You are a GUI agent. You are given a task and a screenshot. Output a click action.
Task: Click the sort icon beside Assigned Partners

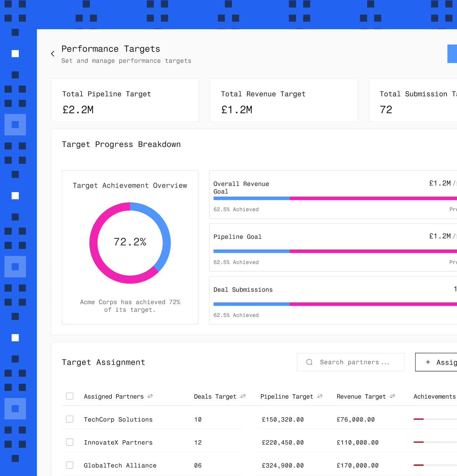click(x=150, y=396)
